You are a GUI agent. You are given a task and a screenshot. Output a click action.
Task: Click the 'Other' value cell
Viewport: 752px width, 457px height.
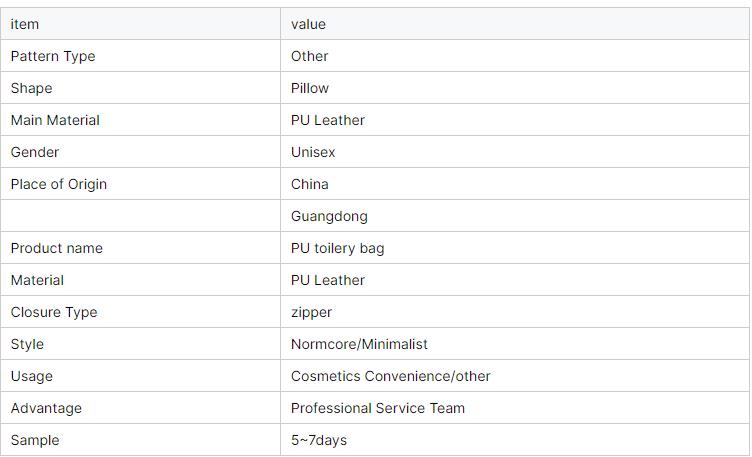(x=310, y=56)
